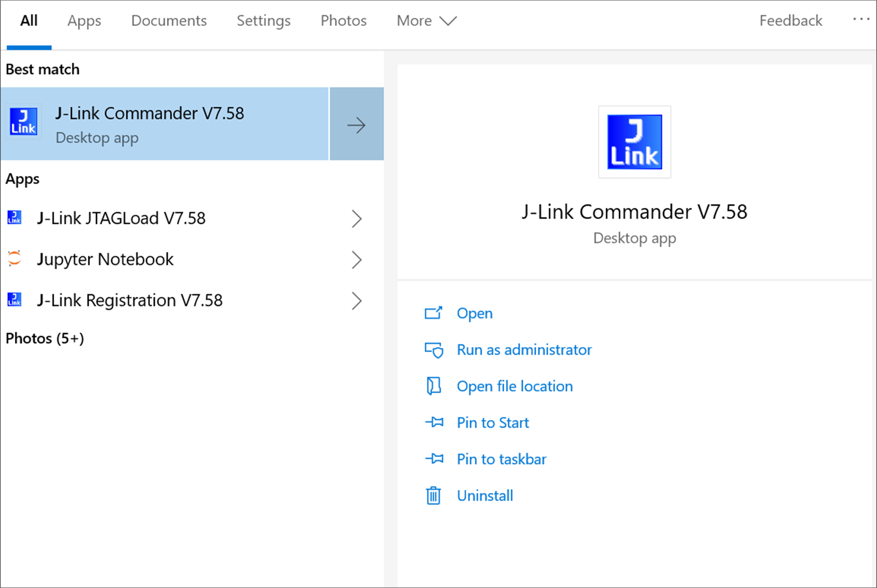Viewport: 877px width, 588px height.
Task: Switch to the Photos search tab
Action: pyautogui.click(x=344, y=21)
